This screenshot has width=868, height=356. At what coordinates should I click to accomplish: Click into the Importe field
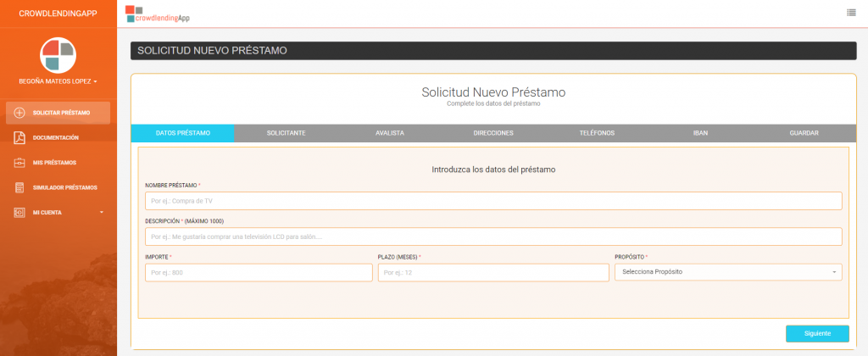pos(259,272)
